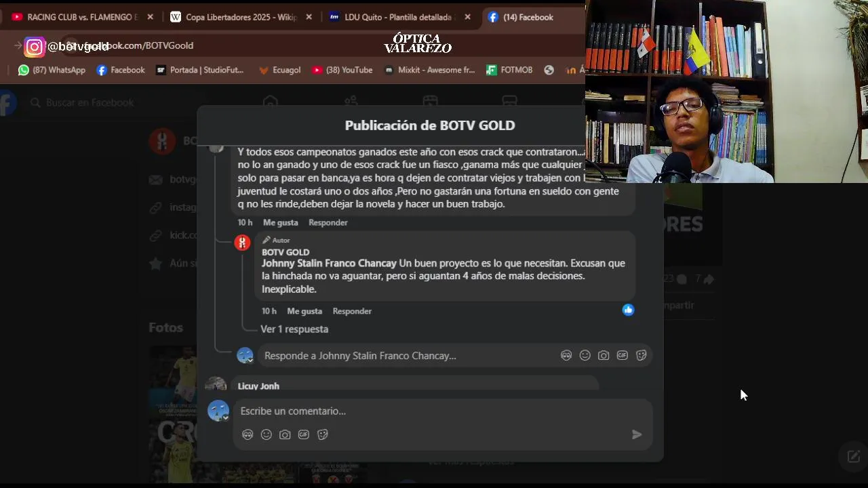View the blue like reaction on BOTV GOLD reply
The image size is (868, 488).
coord(628,310)
